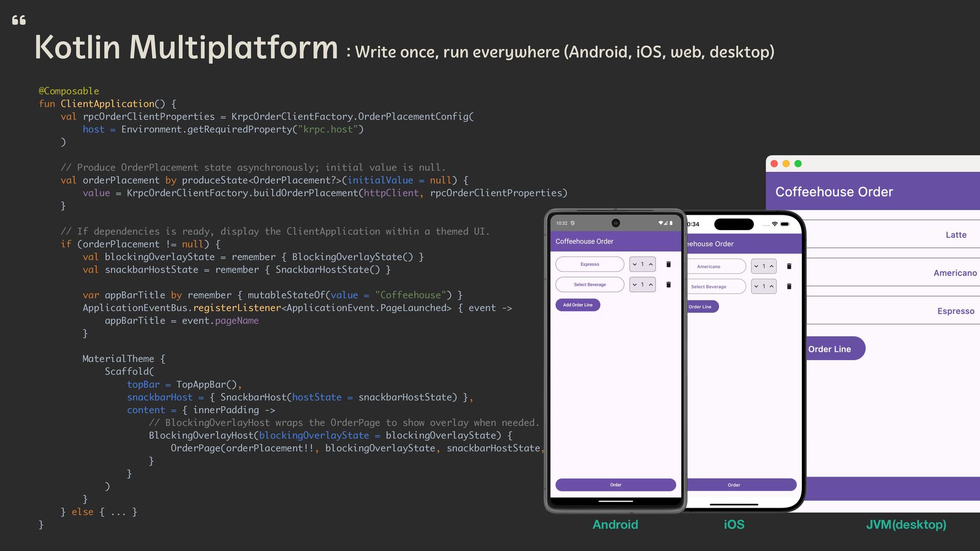Delete Android's Select Beverage order line
The width and height of the screenshot is (980, 551).
click(669, 285)
